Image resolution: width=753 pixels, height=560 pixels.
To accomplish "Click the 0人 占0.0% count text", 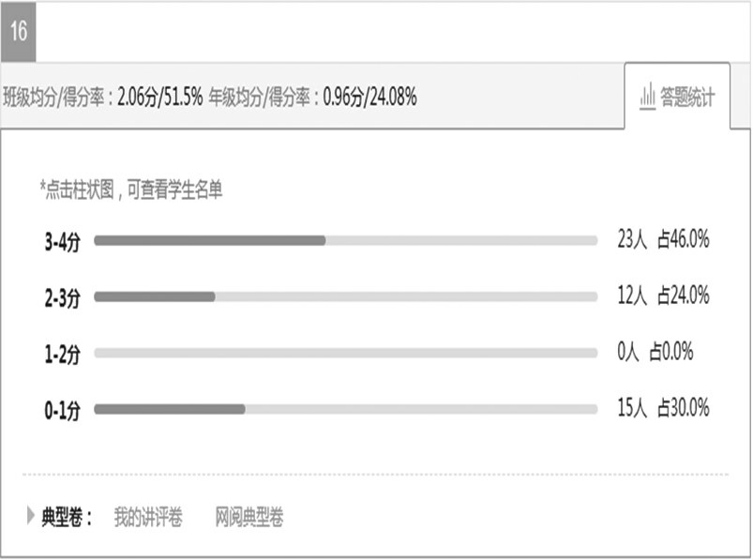I will click(x=655, y=351).
